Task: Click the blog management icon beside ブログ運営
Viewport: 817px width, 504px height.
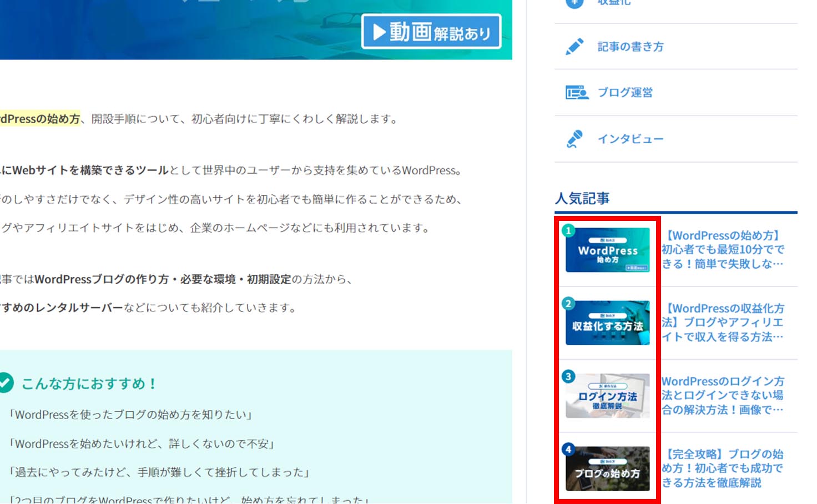Action: [x=577, y=93]
